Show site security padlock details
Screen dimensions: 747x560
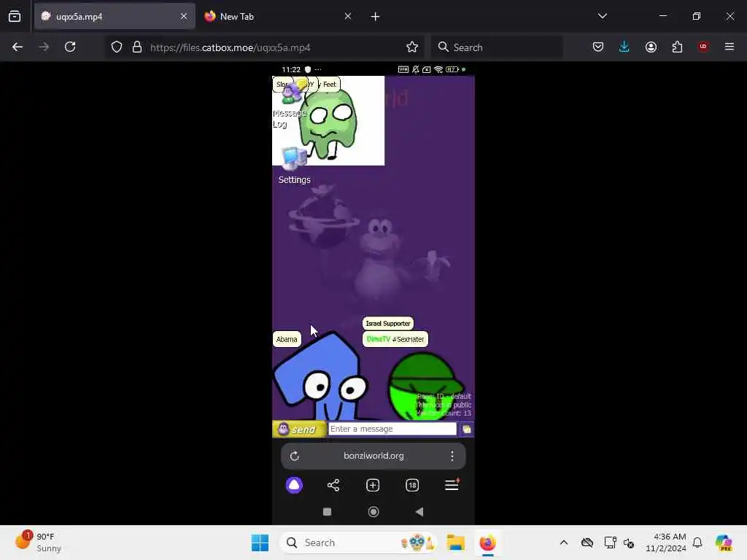[x=137, y=47]
